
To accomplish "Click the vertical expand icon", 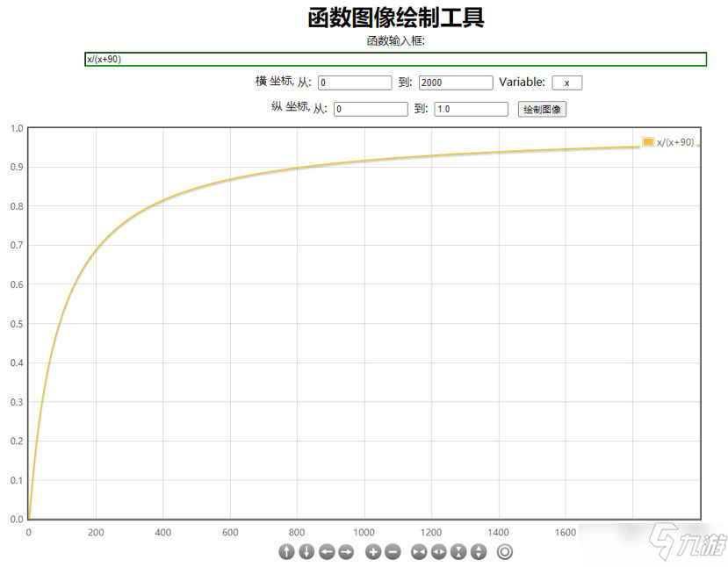I will point(479,552).
